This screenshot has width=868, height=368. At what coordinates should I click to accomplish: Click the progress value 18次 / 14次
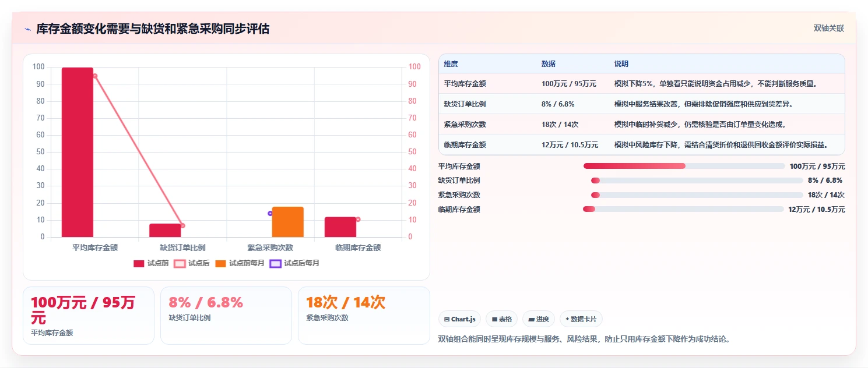[826, 195]
